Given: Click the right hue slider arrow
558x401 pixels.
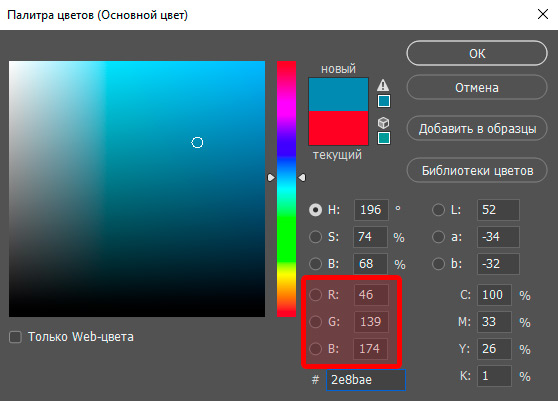Looking at the screenshot, I should [x=302, y=177].
